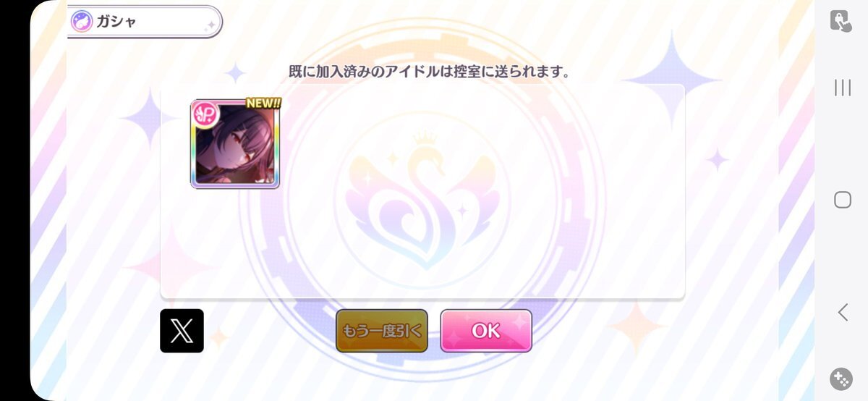Open Android recent apps with the three-line button
This screenshot has width=868, height=401.
point(843,88)
